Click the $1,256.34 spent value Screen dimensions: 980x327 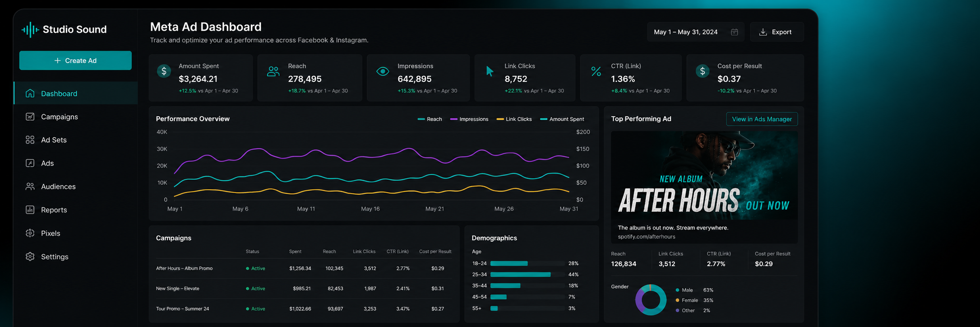[300, 268]
